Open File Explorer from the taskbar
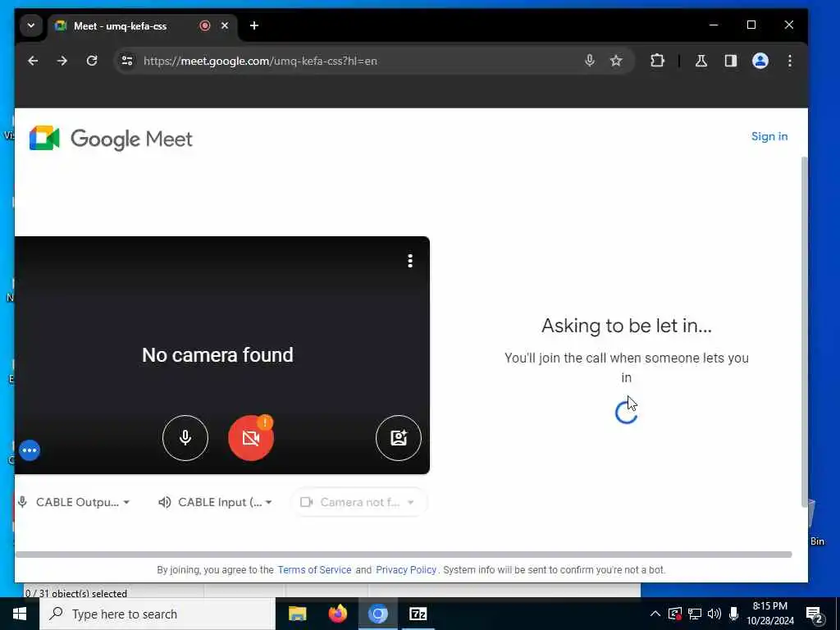The height and width of the screenshot is (630, 840). click(x=297, y=614)
